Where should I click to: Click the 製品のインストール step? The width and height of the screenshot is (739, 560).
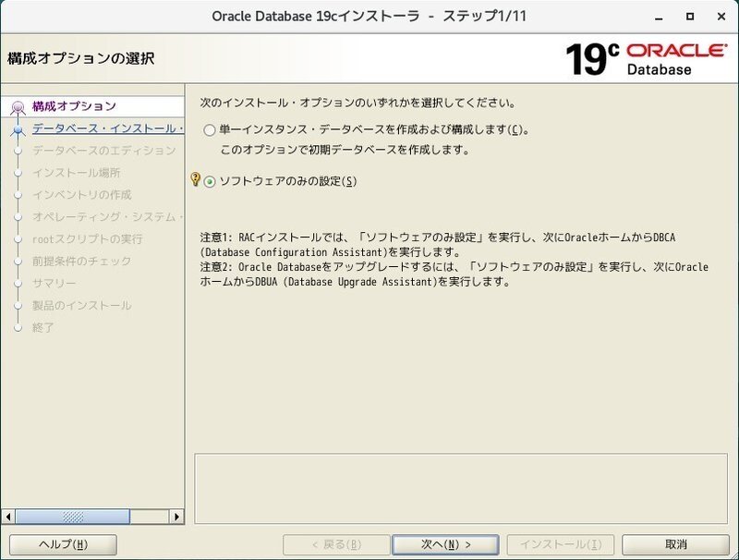tap(81, 306)
